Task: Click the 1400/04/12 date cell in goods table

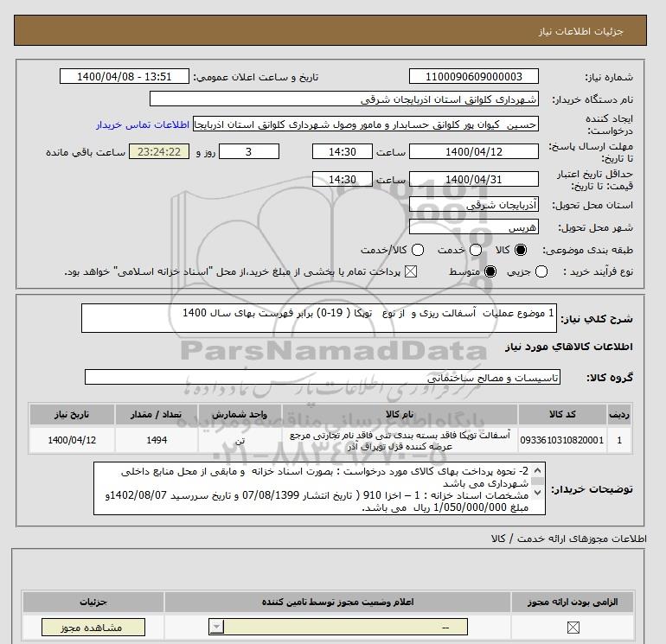Action: pyautogui.click(x=72, y=440)
